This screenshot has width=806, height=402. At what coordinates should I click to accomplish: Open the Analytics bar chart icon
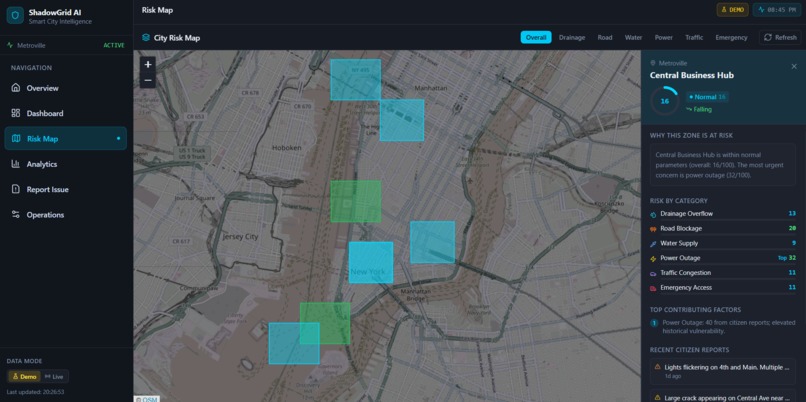click(x=16, y=164)
